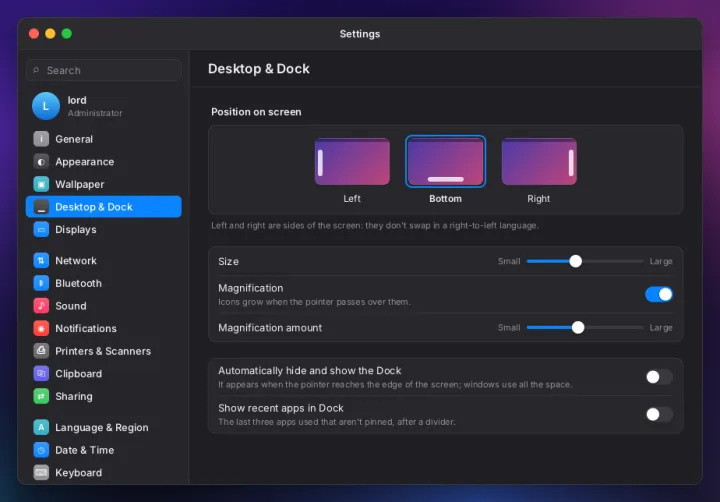Click the Small label of Size slider
The height and width of the screenshot is (502, 720).
tap(509, 261)
